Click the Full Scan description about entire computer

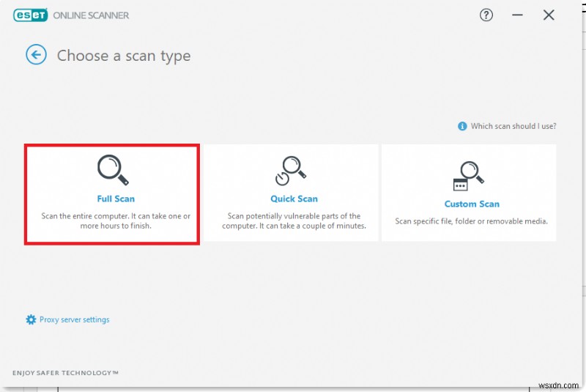point(116,221)
